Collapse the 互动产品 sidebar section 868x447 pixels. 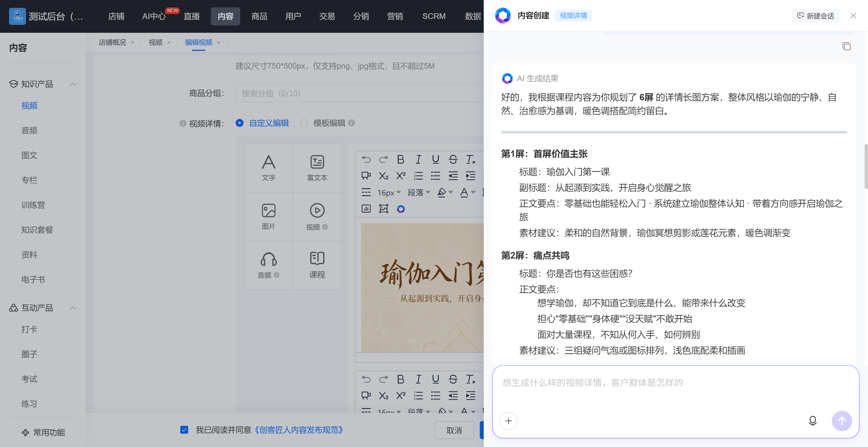click(x=73, y=308)
